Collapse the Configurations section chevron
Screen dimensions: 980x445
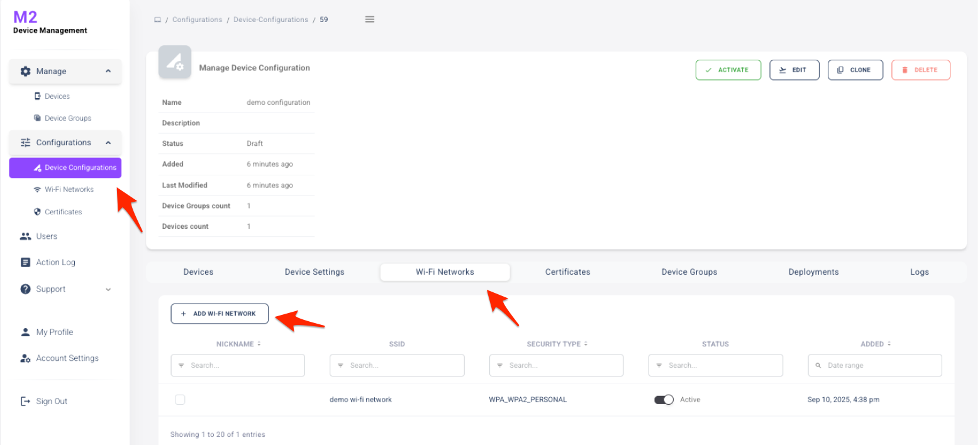(108, 143)
